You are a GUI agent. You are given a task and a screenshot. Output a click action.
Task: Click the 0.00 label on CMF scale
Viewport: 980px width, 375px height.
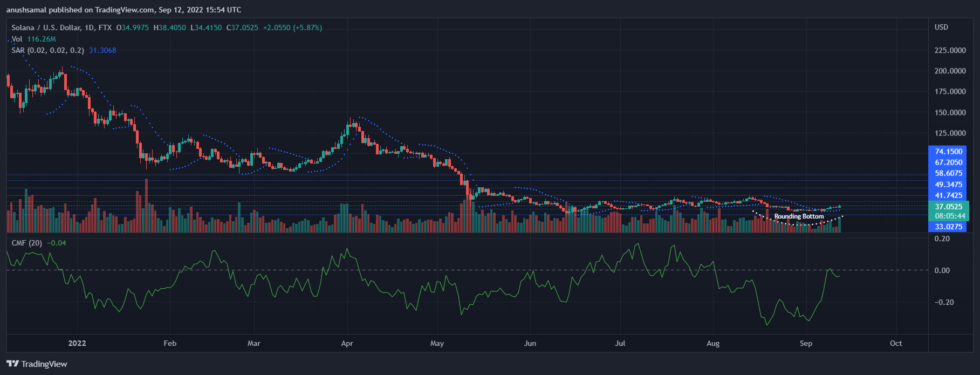[x=942, y=270]
